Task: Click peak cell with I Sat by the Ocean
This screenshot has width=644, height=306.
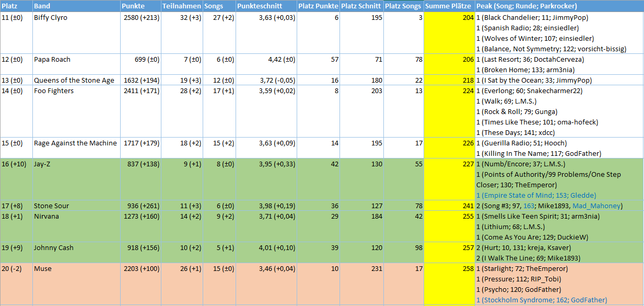Action: tap(559, 80)
